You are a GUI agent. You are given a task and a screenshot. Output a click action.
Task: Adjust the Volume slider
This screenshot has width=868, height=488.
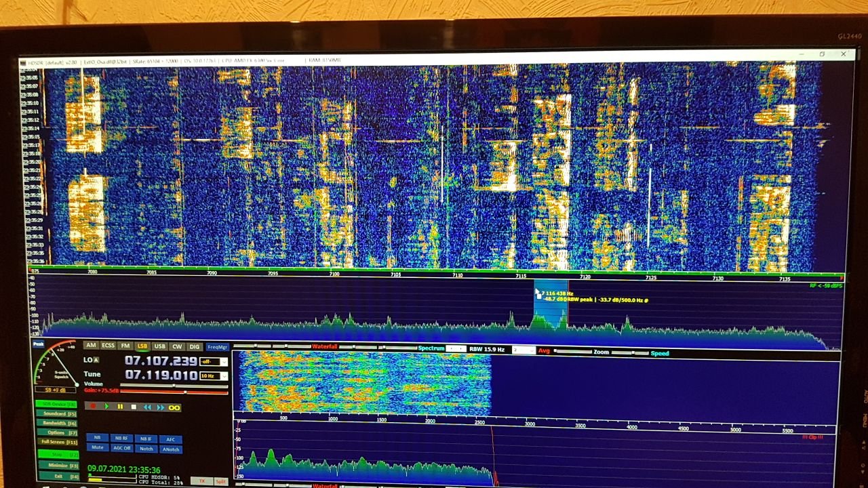tap(174, 385)
